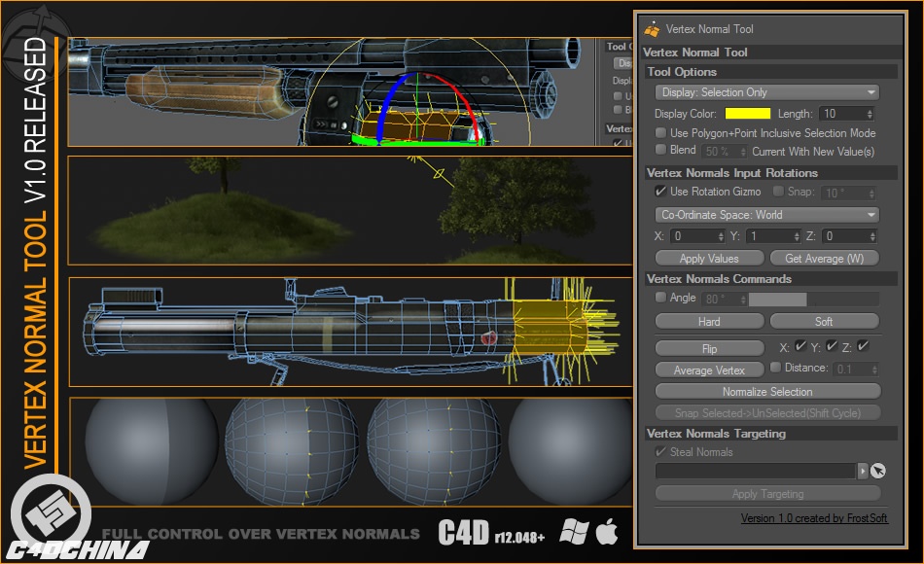Disable the Use Rotation Gizmo checkbox
Screen dimensions: 924x564
point(658,192)
